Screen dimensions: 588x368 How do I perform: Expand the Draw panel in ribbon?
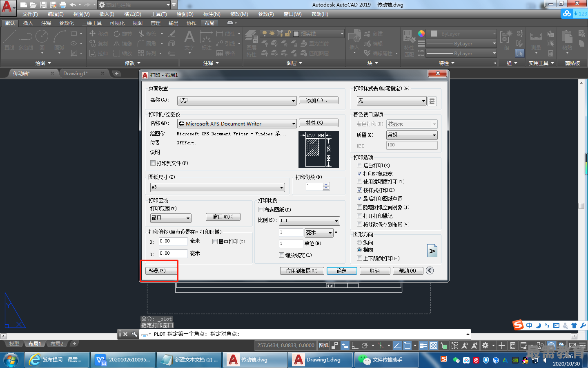(x=43, y=63)
